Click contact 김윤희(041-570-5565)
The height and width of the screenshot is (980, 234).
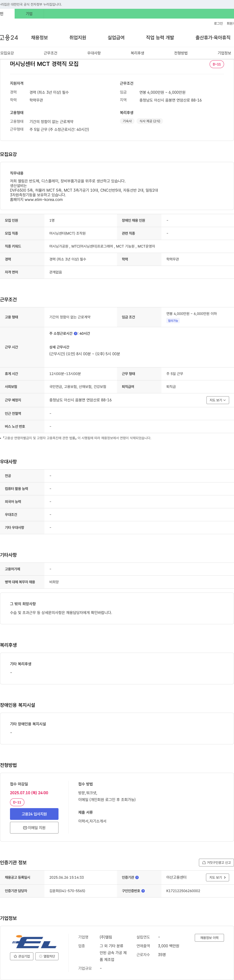coord(67,891)
